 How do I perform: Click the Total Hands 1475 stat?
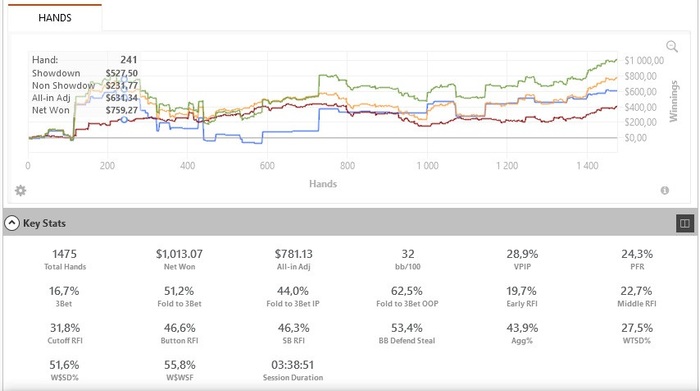pyautogui.click(x=65, y=259)
